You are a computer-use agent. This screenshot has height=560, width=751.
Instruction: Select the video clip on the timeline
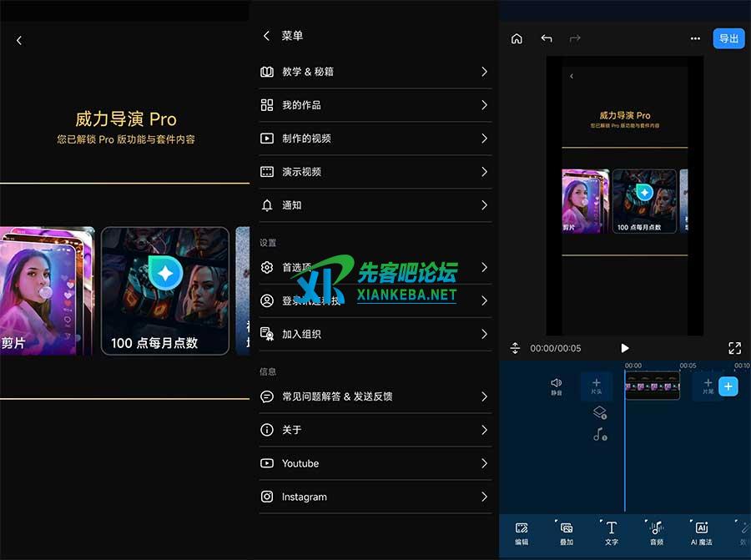pos(652,386)
